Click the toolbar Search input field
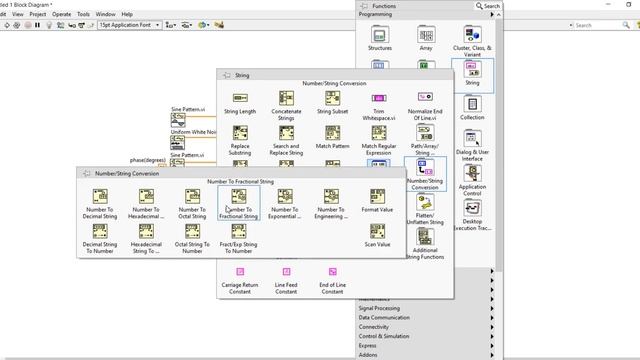Image resolution: width=640 pixels, height=360 pixels. (597, 25)
